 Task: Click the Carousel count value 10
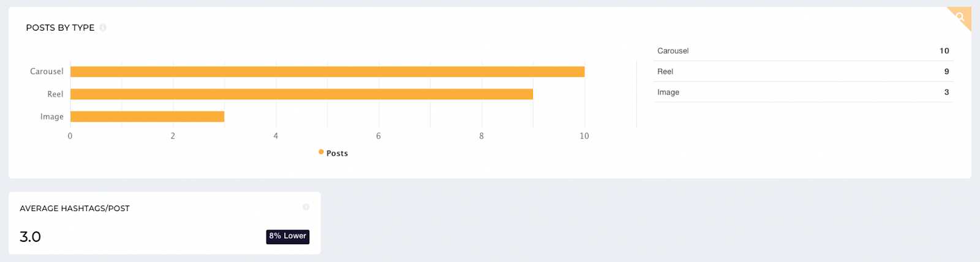(x=944, y=51)
